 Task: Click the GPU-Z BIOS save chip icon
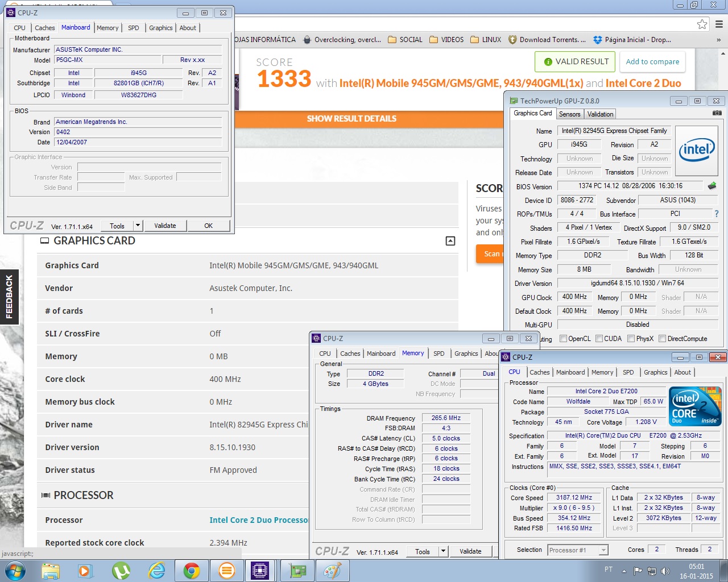pyautogui.click(x=712, y=186)
